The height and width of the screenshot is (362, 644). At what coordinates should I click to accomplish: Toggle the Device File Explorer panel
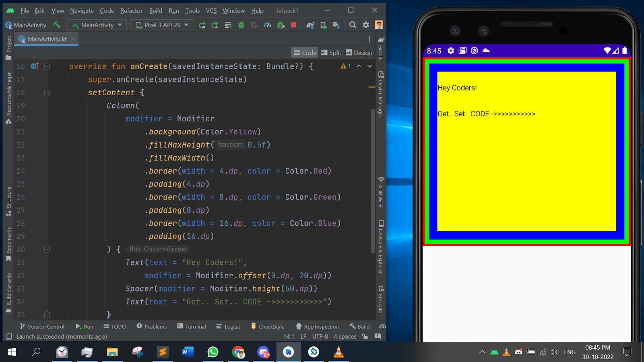click(381, 247)
